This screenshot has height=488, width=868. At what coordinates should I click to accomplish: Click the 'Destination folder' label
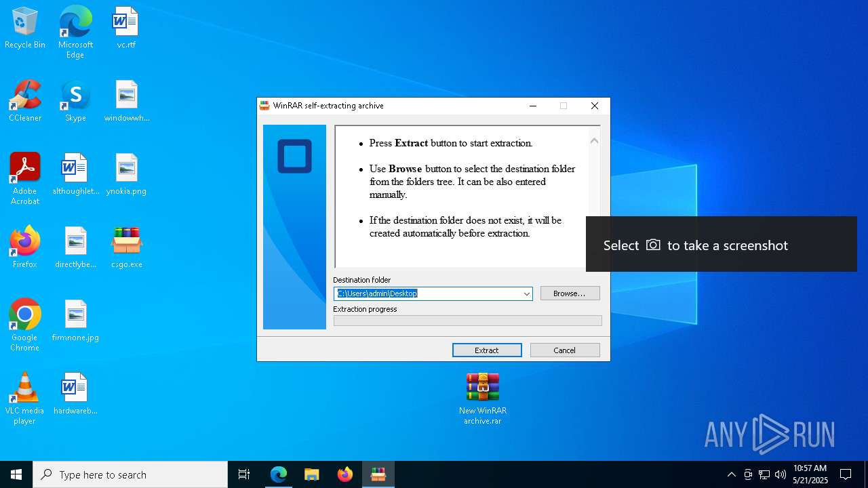pos(362,280)
